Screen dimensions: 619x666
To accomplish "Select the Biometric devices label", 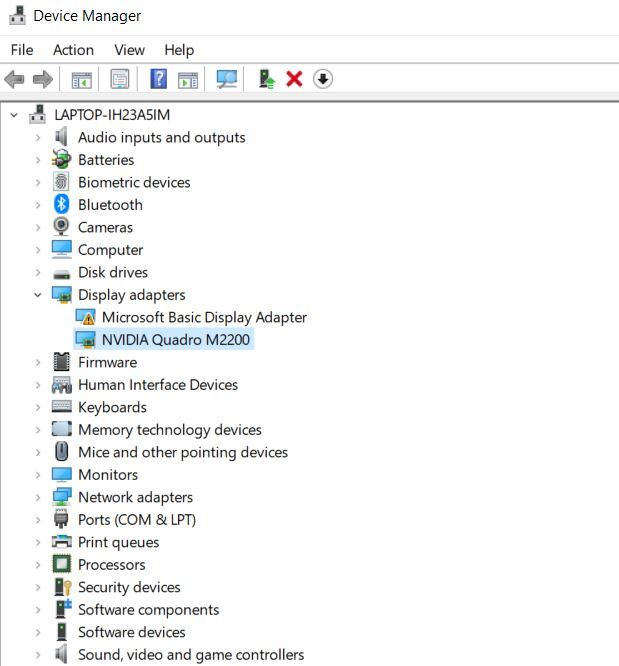I will click(134, 182).
